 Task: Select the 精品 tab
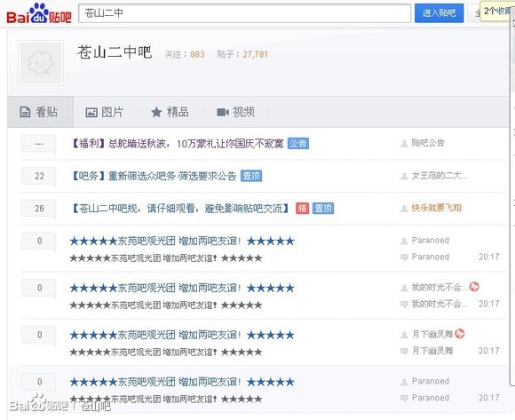(x=170, y=112)
